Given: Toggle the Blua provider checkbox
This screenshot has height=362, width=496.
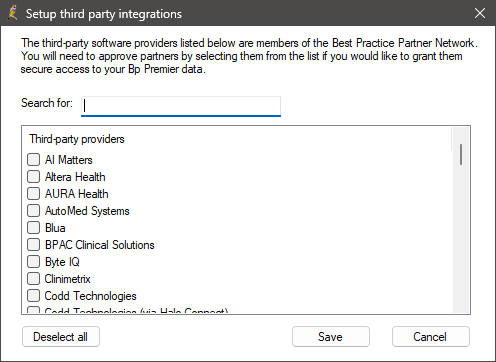Looking at the screenshot, I should pyautogui.click(x=33, y=227).
